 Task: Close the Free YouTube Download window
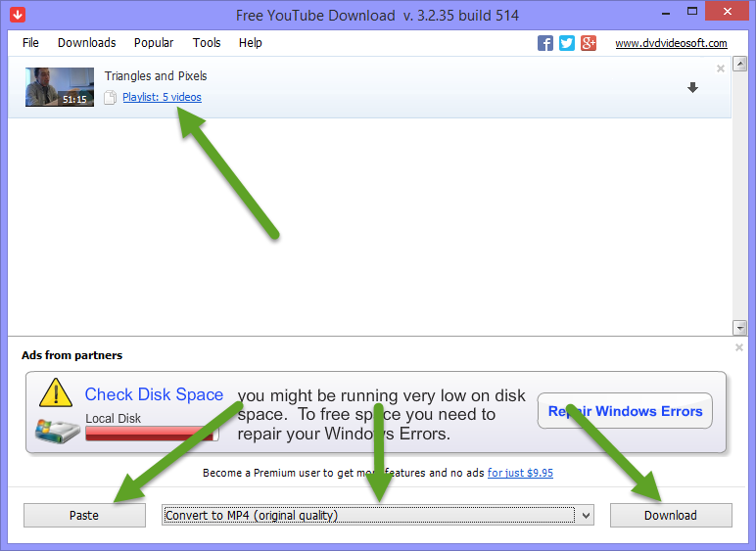click(727, 11)
